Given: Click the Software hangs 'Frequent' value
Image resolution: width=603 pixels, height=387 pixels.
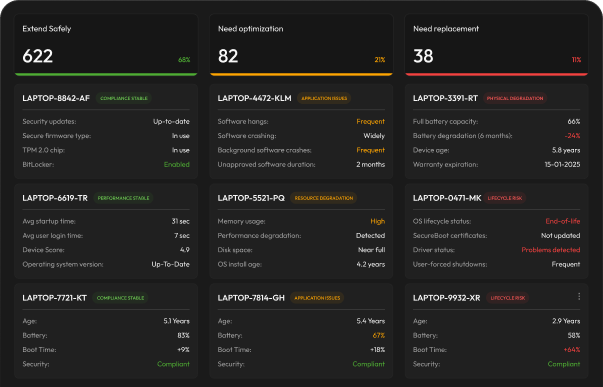Looking at the screenshot, I should click(x=370, y=122).
